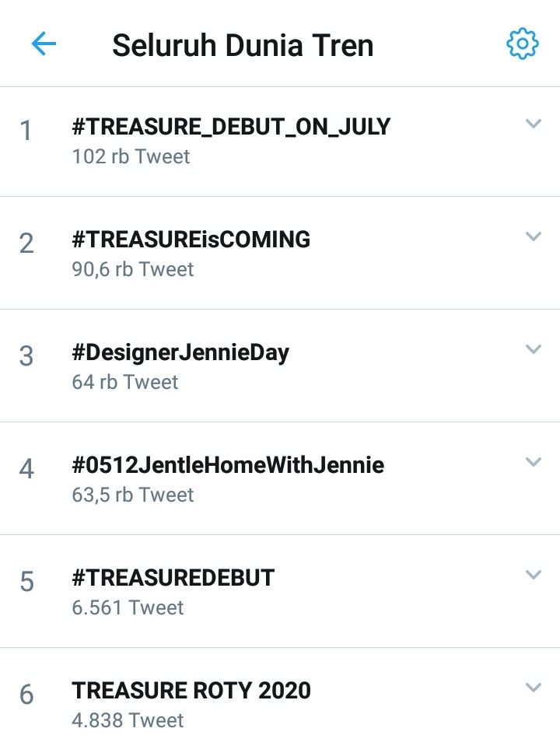Image resolution: width=560 pixels, height=756 pixels.
Task: Expand options for #0512JentleHomeWithJennie trend
Action: pos(534,461)
